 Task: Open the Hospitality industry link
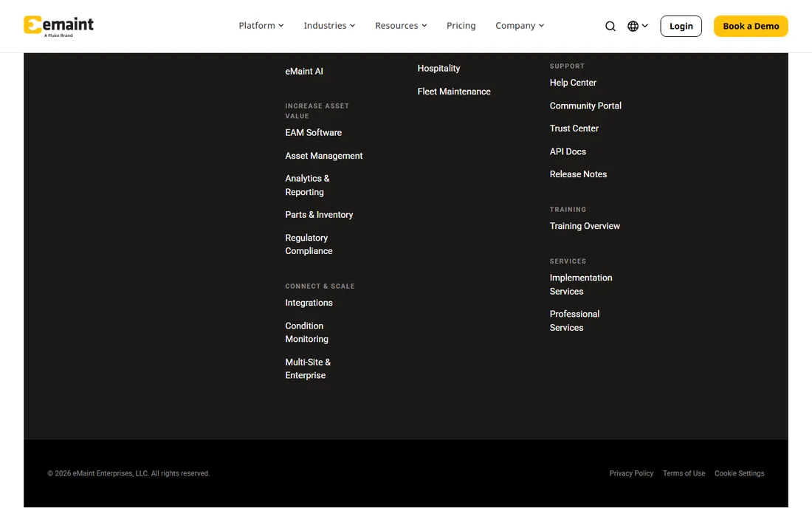[438, 69]
